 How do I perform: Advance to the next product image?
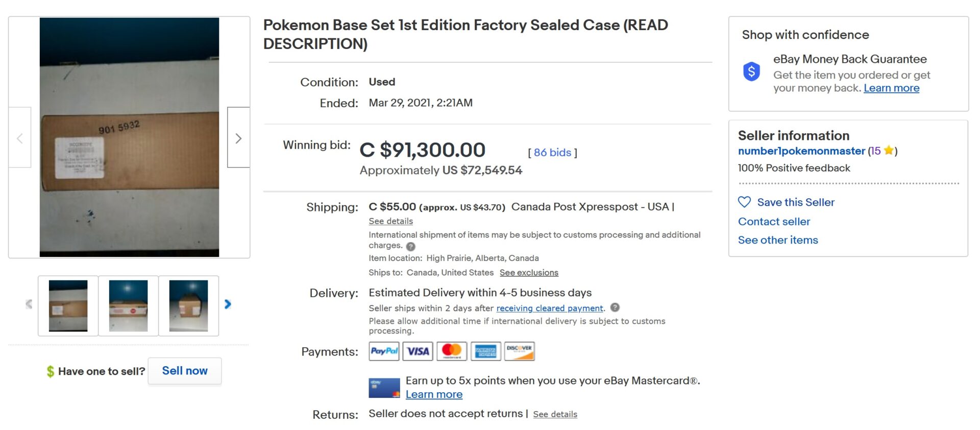pos(238,138)
